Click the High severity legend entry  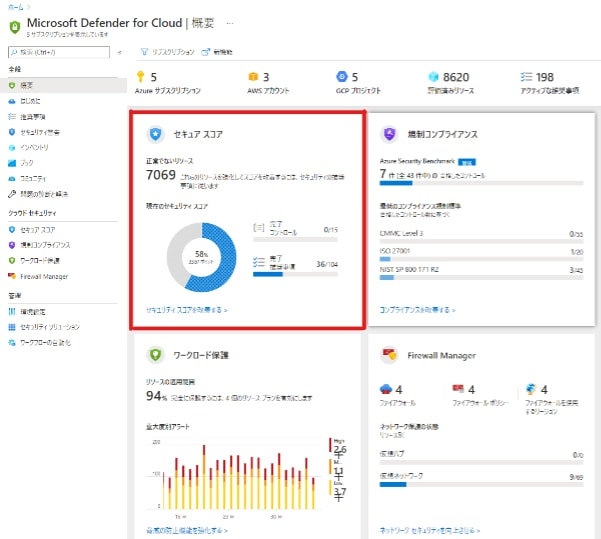pos(338,448)
